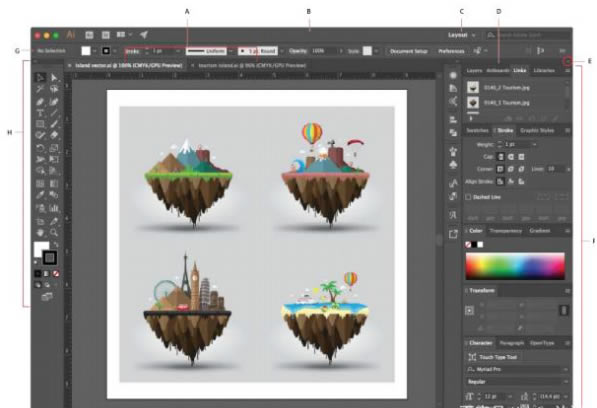
Task: Open the Uniform variable width profile dropdown
Action: [231, 51]
